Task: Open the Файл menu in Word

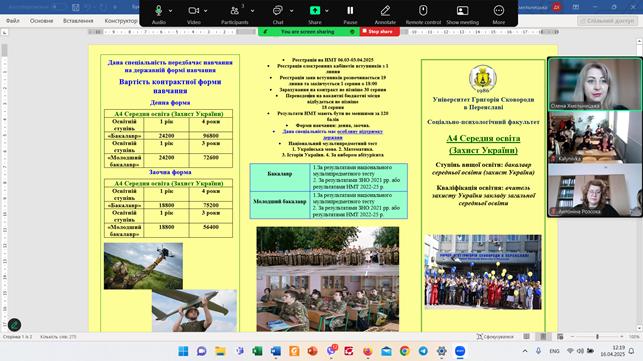Action: (x=13, y=21)
